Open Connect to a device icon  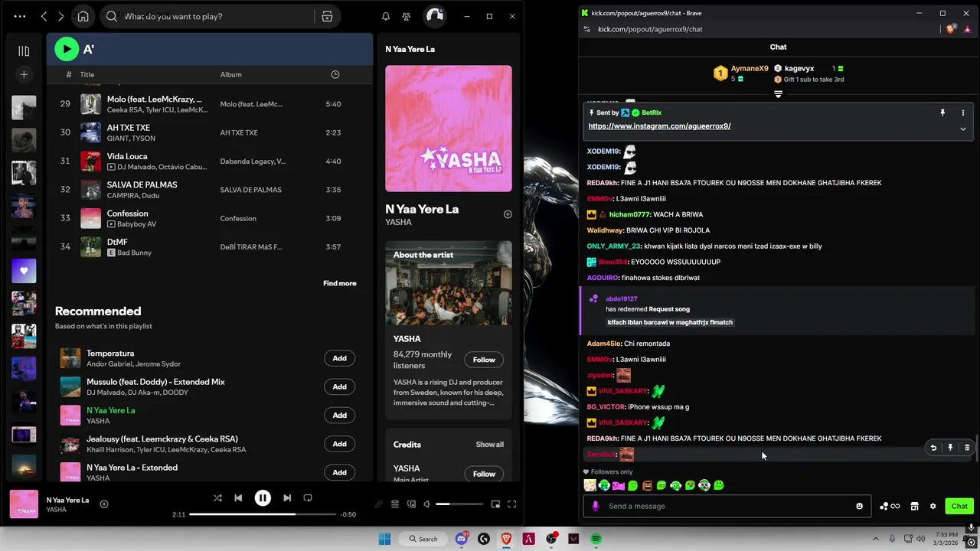(x=411, y=504)
